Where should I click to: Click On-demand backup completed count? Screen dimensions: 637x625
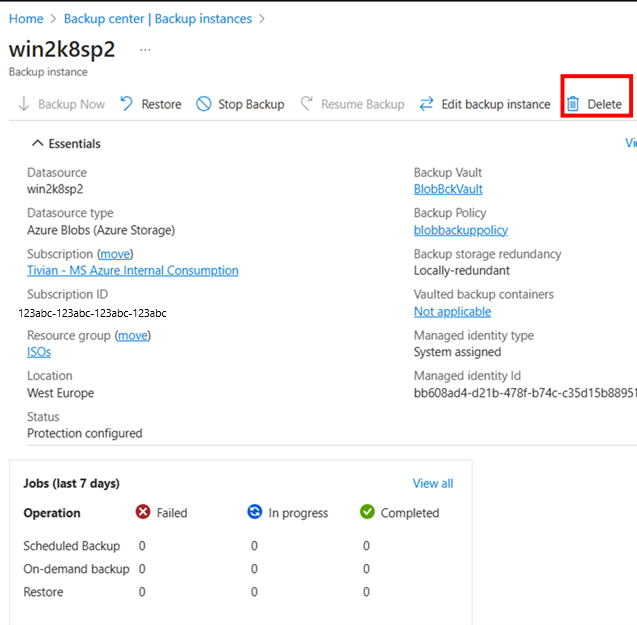click(x=366, y=569)
